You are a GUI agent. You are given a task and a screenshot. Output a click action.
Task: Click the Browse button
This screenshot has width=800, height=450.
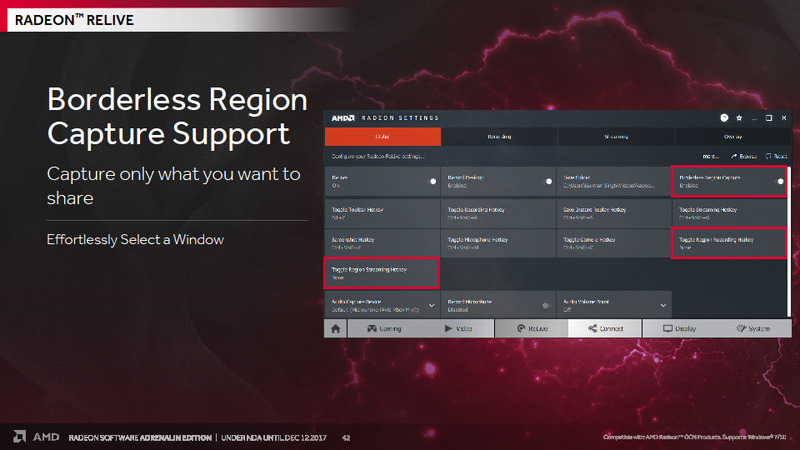tap(743, 157)
